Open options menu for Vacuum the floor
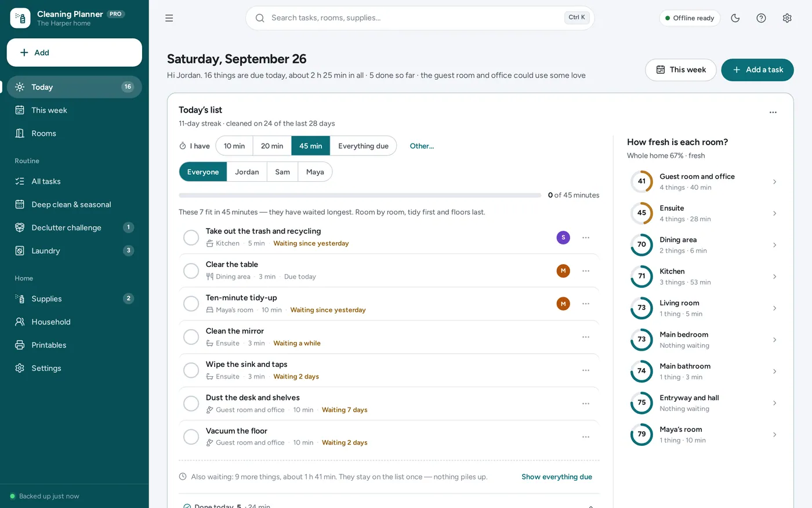This screenshot has width=812, height=508. (586, 437)
